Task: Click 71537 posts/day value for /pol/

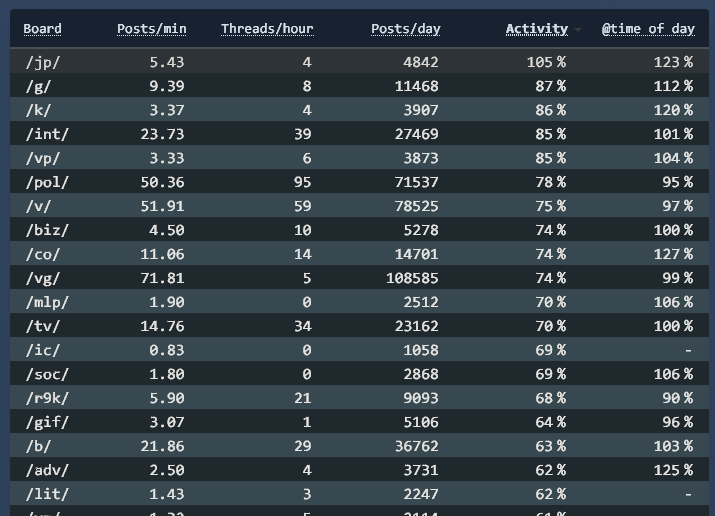Action: coord(416,182)
